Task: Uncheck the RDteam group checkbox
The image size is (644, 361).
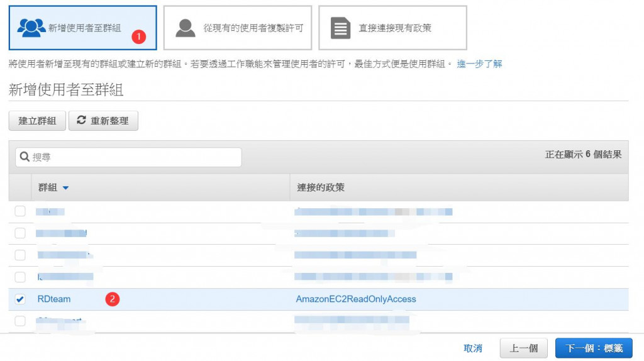Action: (20, 299)
